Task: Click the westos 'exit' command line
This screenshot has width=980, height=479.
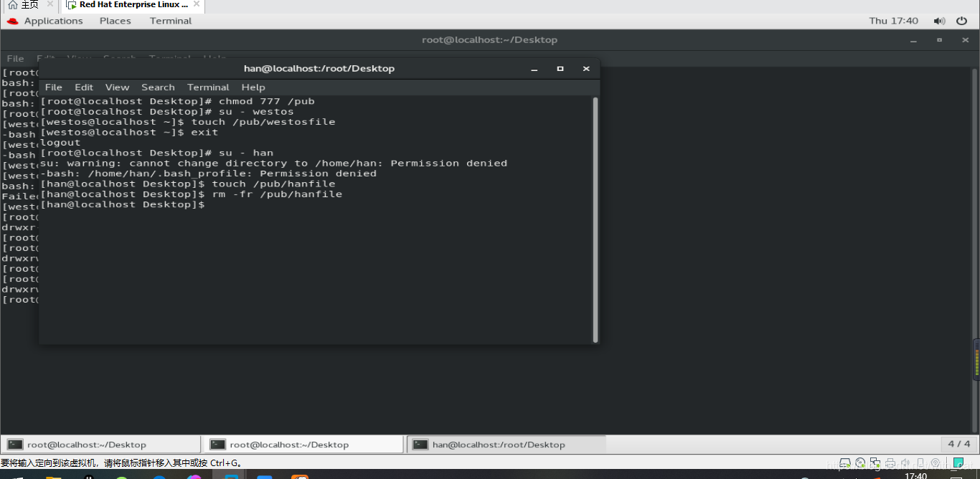Action: 129,132
